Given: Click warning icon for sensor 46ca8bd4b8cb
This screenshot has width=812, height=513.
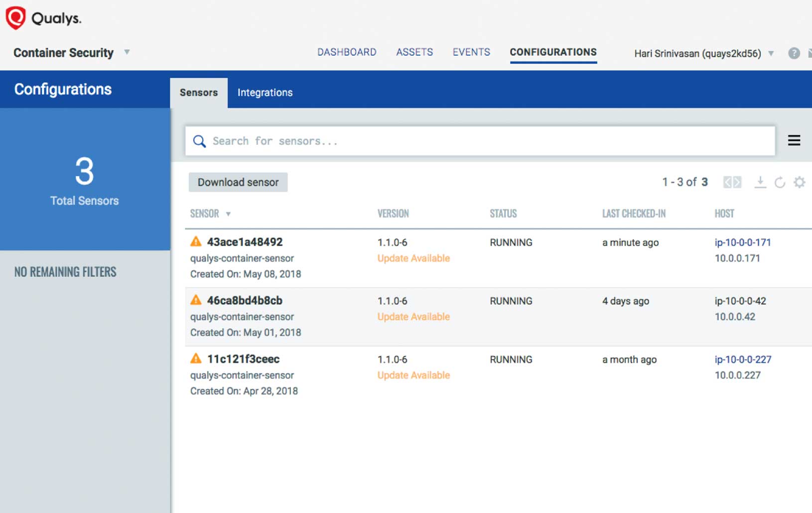Looking at the screenshot, I should [196, 300].
